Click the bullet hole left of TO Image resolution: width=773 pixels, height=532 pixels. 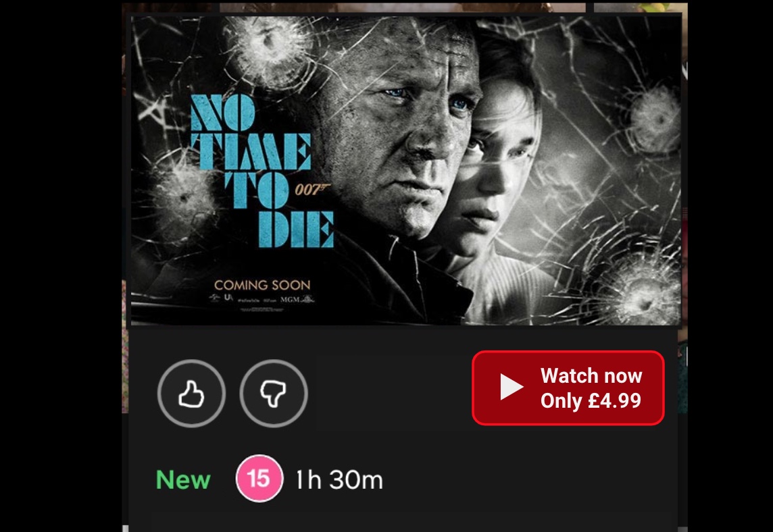coord(183,198)
